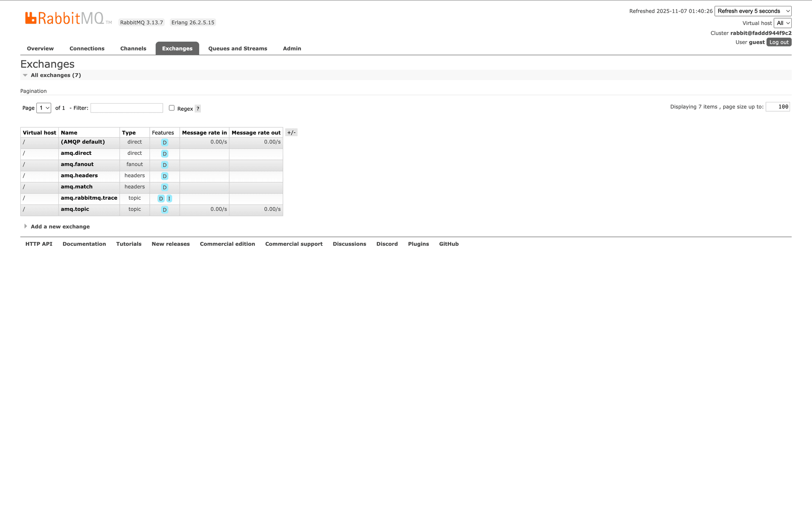Screen dimensions: 812x508
Task: Enable the Regex checkbox
Action: [x=172, y=108]
